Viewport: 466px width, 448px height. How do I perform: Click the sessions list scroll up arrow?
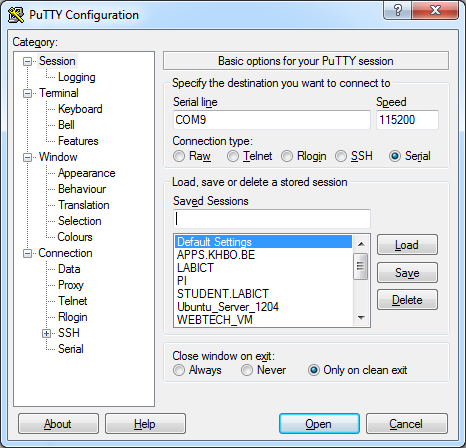(361, 244)
